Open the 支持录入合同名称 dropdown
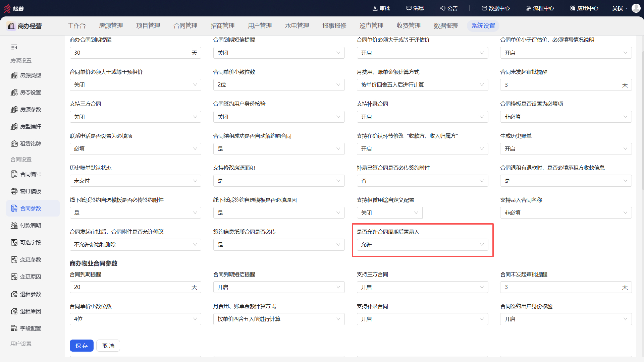Viewport: 644px width, 362px height. click(x=566, y=213)
